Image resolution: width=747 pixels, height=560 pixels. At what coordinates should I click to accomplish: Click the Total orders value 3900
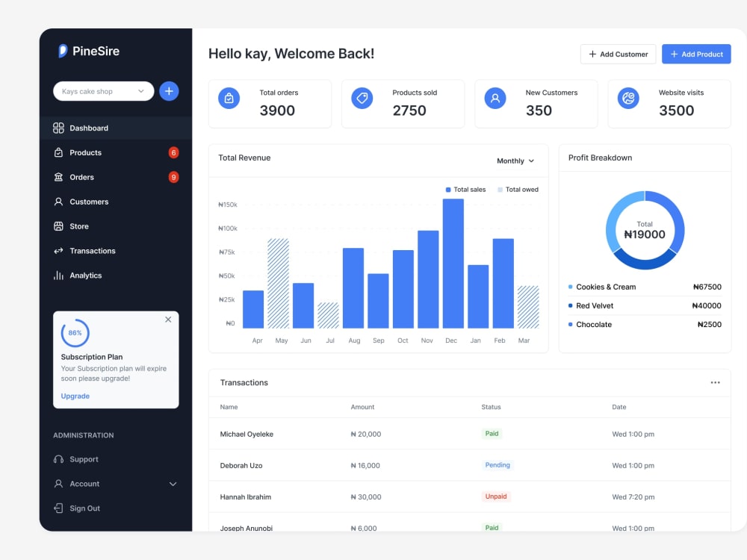point(277,111)
